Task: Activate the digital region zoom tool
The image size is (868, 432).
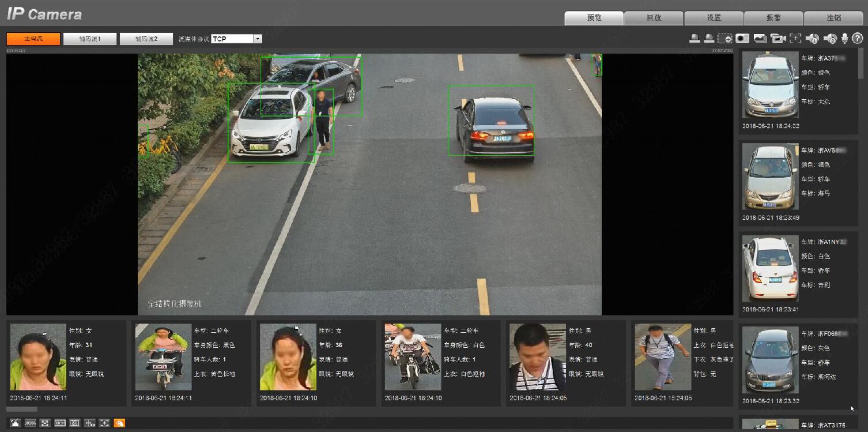Action: [725, 39]
